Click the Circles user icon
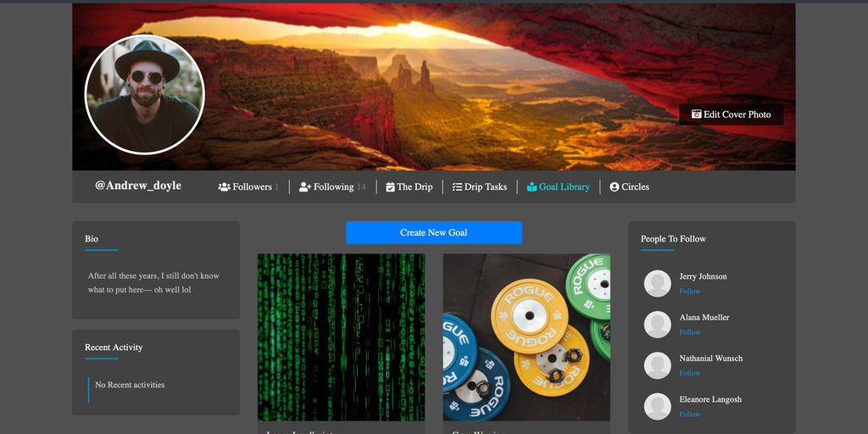This screenshot has height=434, width=868. pos(615,186)
